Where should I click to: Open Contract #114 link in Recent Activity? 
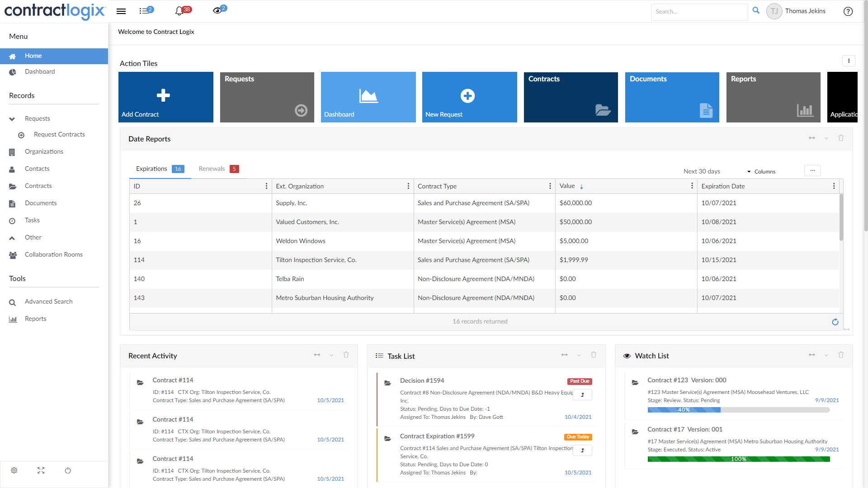pos(173,380)
